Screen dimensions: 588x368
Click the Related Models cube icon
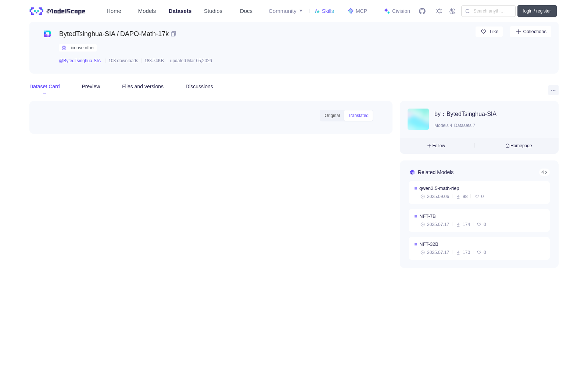pos(412,172)
